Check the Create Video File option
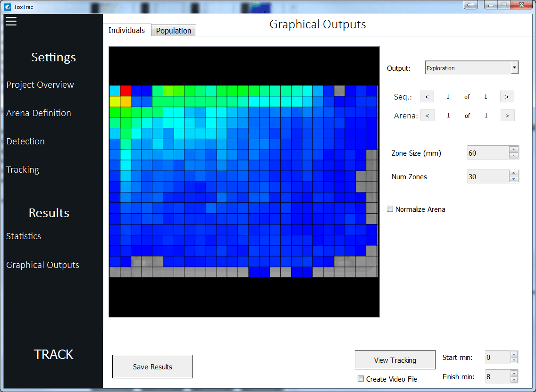Image resolution: width=536 pixels, height=392 pixels. coord(360,379)
